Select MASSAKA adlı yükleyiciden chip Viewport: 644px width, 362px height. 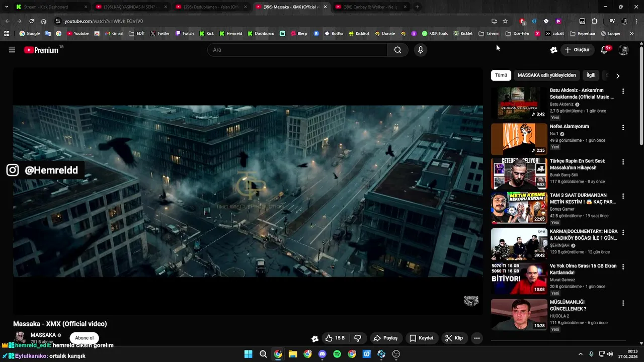546,75
